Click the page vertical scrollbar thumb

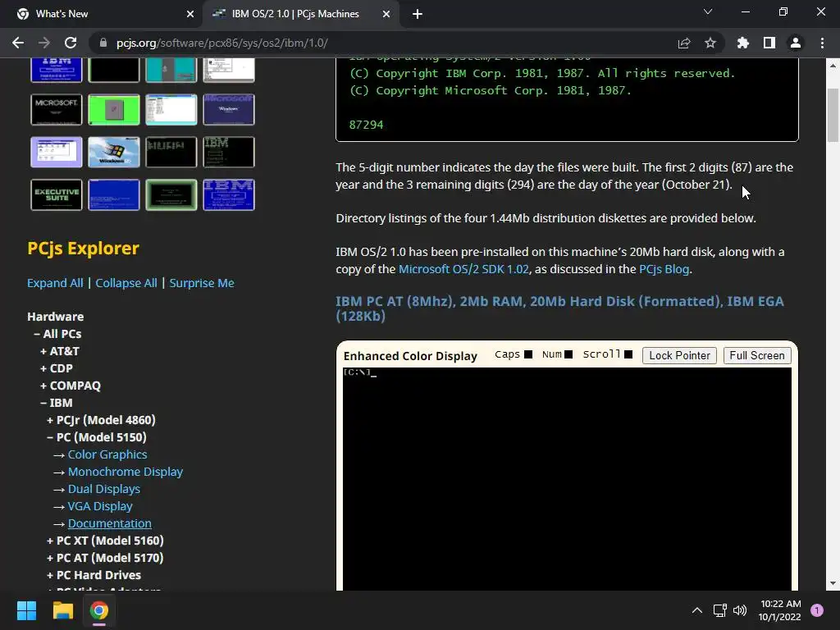[x=833, y=115]
